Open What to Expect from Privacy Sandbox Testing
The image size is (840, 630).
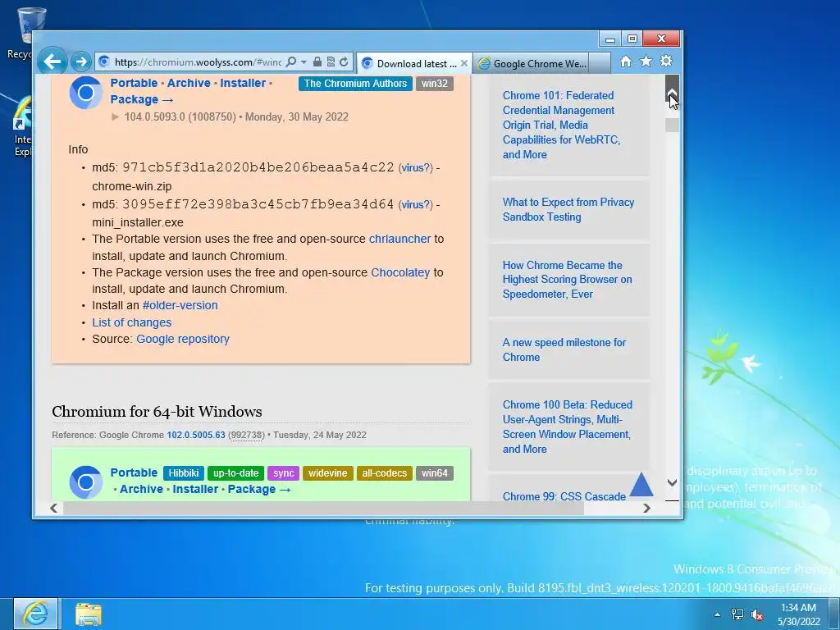point(568,209)
